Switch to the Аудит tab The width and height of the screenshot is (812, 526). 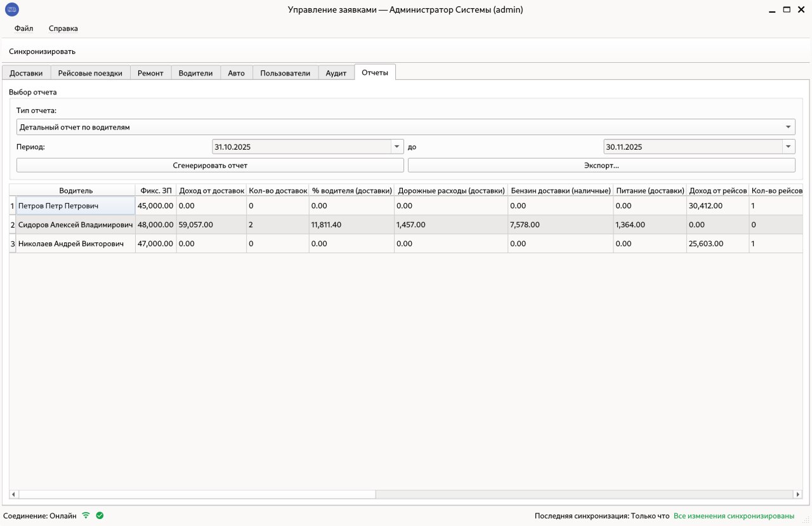tap(336, 73)
